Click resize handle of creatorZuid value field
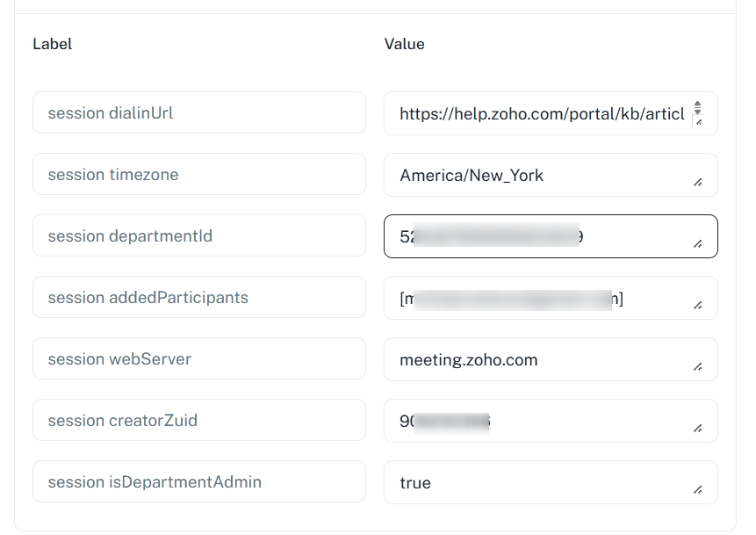This screenshot has width=756, height=535. pyautogui.click(x=698, y=429)
